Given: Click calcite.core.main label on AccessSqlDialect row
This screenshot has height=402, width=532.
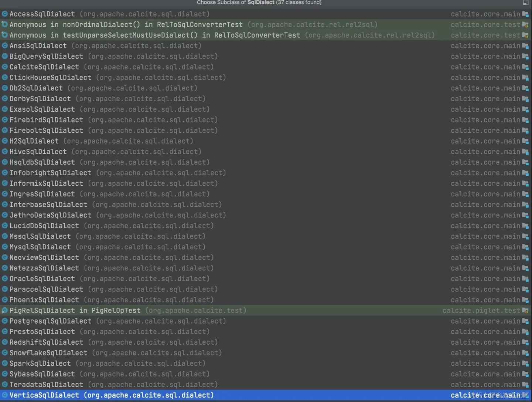Looking at the screenshot, I should pyautogui.click(x=485, y=14).
